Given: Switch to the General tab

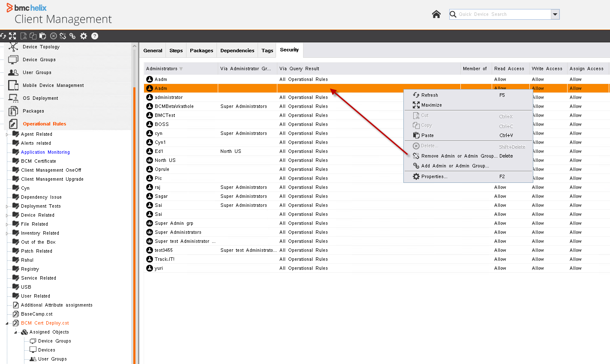Looking at the screenshot, I should point(153,51).
